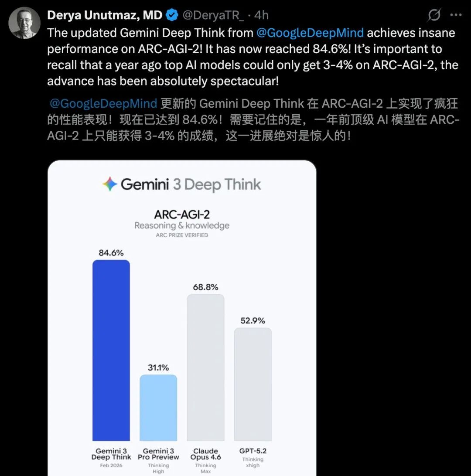Click the dark blue Gemini 3 Deep Think bar
Image resolution: width=471 pixels, height=476 pixels.
[x=111, y=350]
